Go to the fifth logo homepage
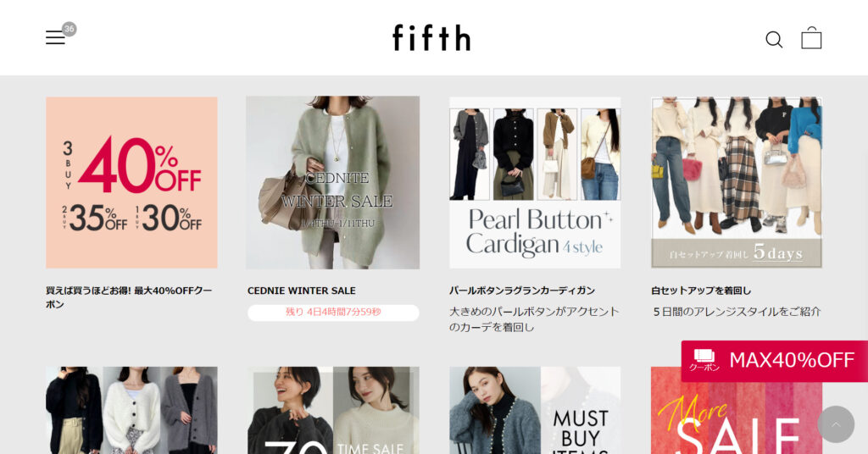The image size is (868, 454). [431, 37]
